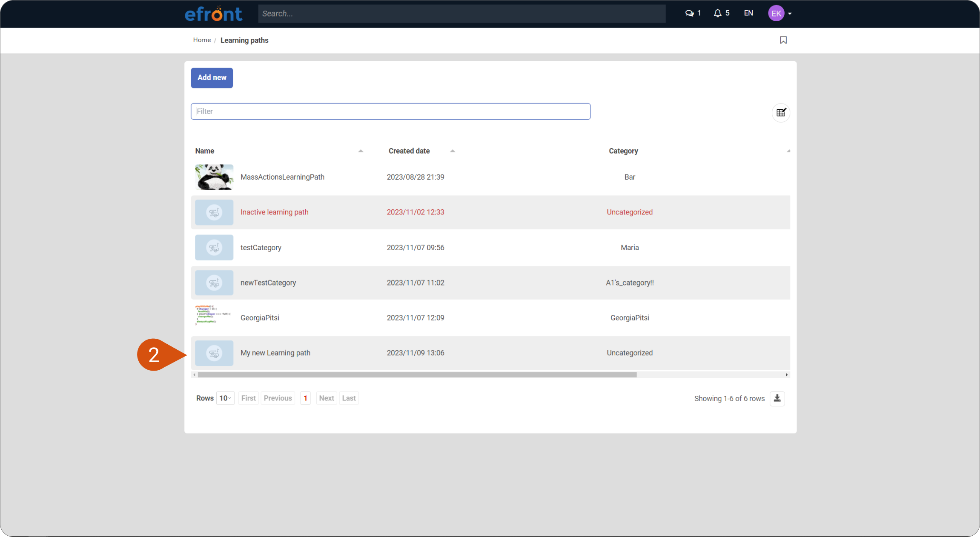Focus the Filter input field
980x537 pixels.
click(x=390, y=111)
